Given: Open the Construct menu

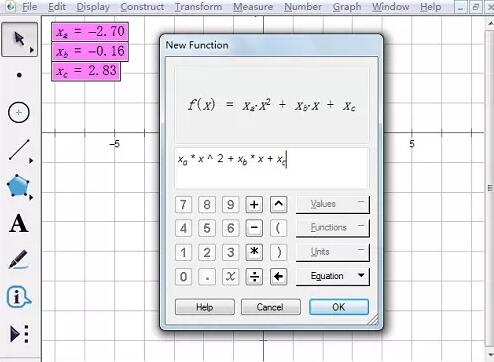Looking at the screenshot, I should (142, 7).
